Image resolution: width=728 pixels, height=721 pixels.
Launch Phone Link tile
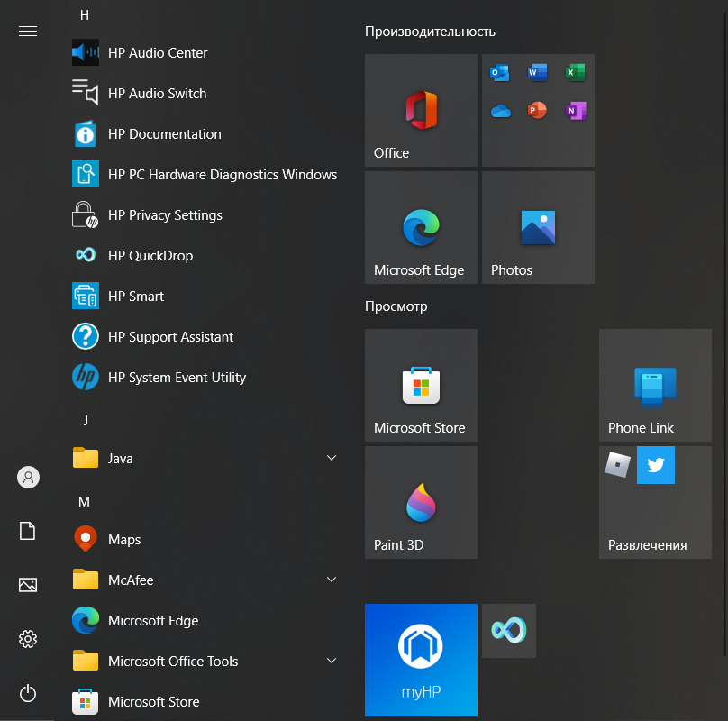click(x=655, y=385)
